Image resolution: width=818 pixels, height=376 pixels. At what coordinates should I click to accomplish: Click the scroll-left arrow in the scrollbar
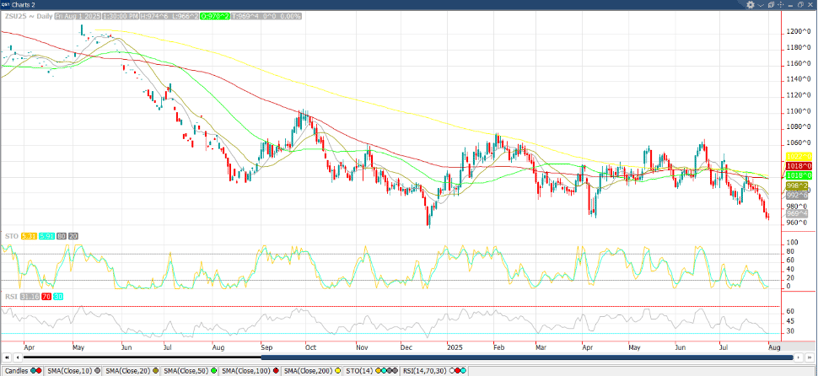(x=19, y=358)
